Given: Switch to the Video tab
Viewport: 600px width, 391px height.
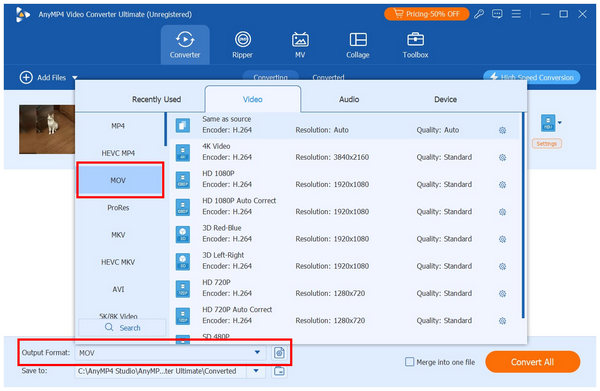Looking at the screenshot, I should click(253, 99).
